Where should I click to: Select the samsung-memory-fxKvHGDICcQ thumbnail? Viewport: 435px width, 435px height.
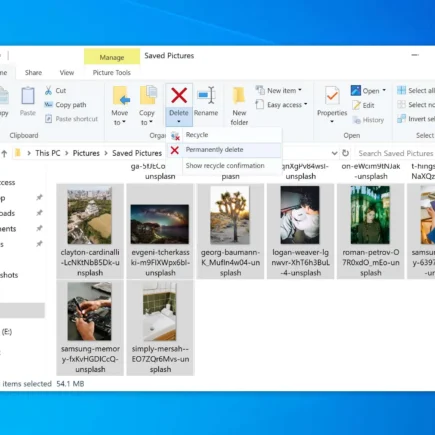click(x=90, y=312)
